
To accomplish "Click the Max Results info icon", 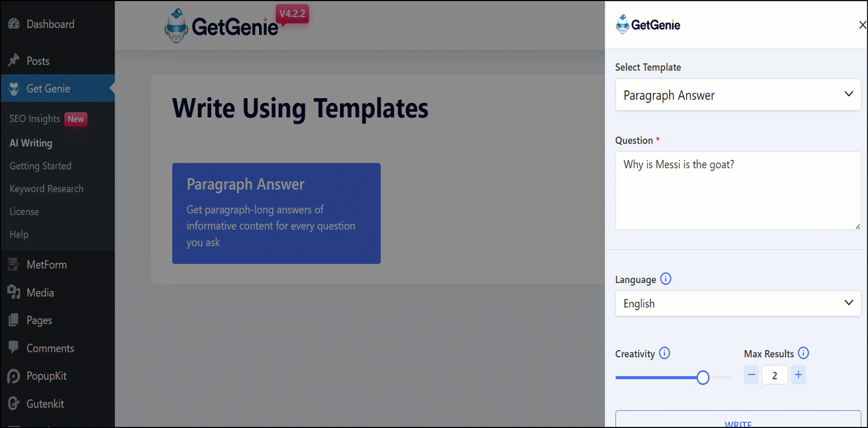I will (x=803, y=353).
